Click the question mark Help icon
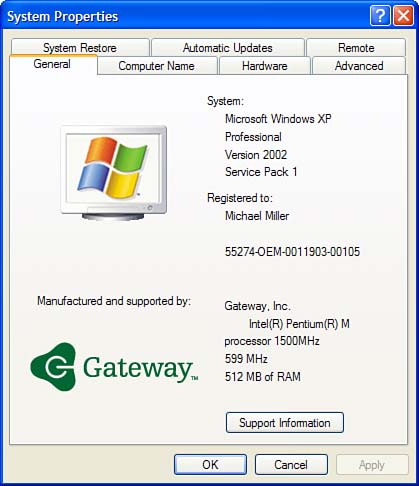This screenshot has height=486, width=419. click(x=380, y=16)
